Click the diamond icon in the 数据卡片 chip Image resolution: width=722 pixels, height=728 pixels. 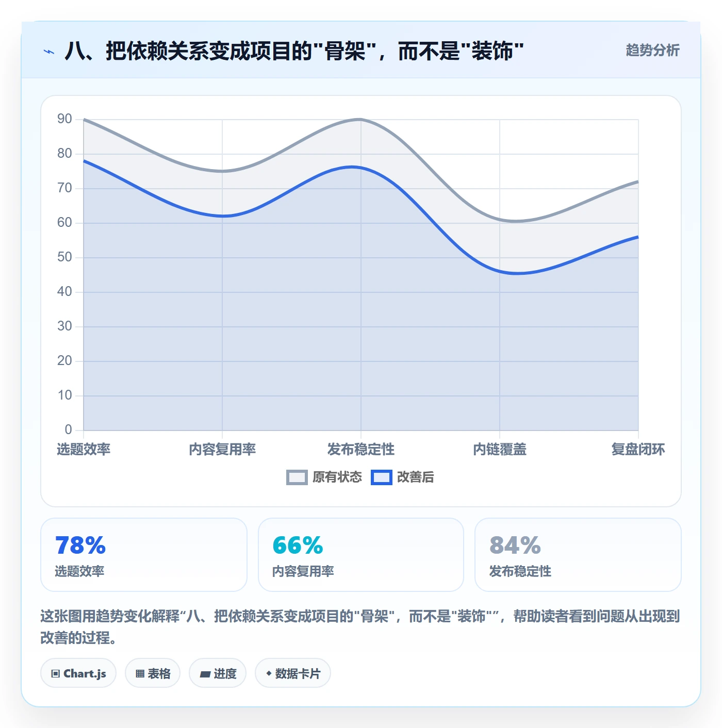point(269,673)
